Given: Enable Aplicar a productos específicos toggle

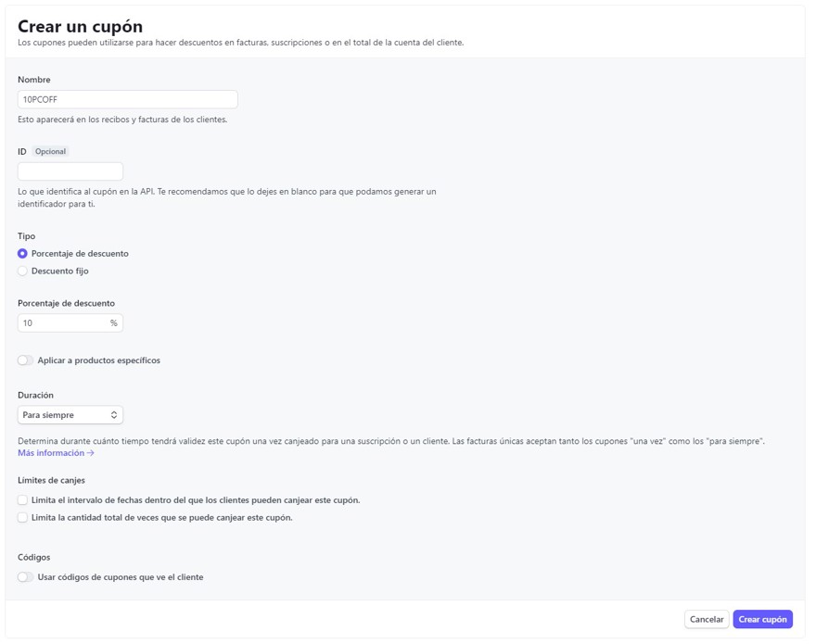Looking at the screenshot, I should [x=25, y=360].
